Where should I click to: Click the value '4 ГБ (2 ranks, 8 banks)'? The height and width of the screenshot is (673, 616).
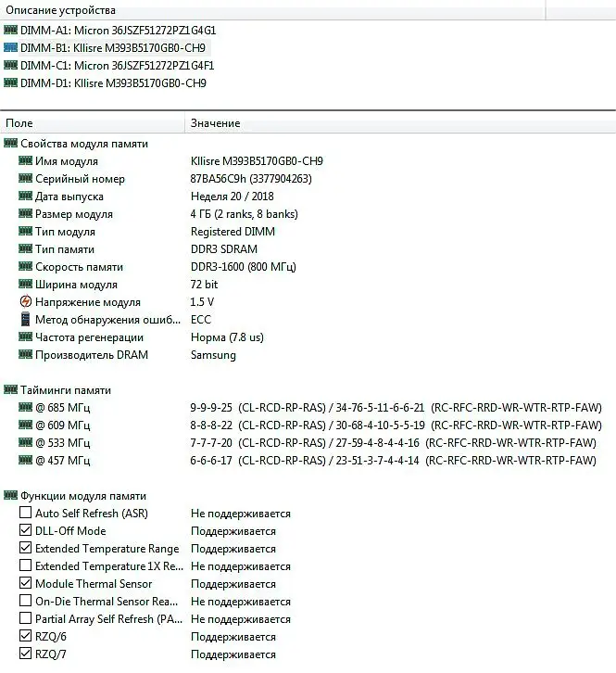click(x=244, y=214)
